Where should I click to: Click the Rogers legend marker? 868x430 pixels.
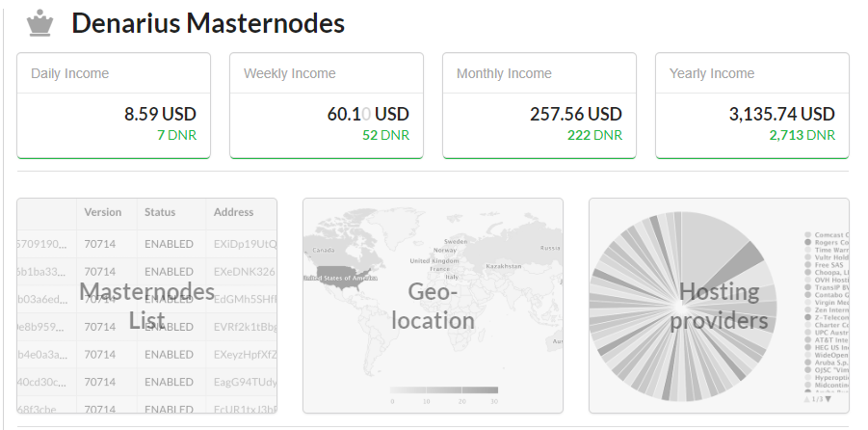click(x=807, y=242)
